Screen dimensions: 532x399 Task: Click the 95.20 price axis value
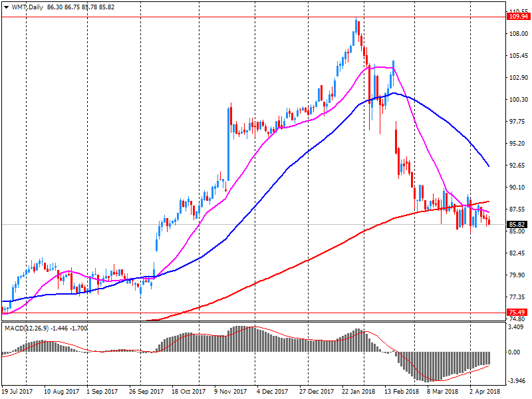(x=517, y=144)
